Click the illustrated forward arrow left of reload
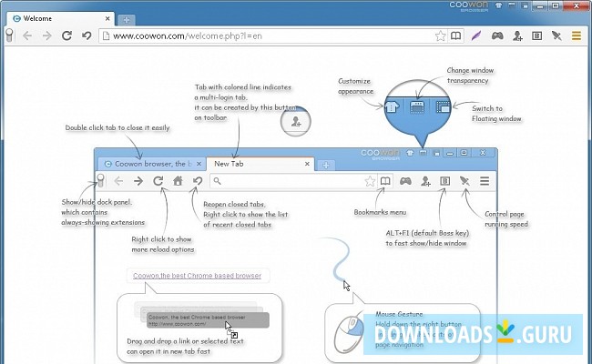Viewport: 592px width, 364px height. point(138,181)
